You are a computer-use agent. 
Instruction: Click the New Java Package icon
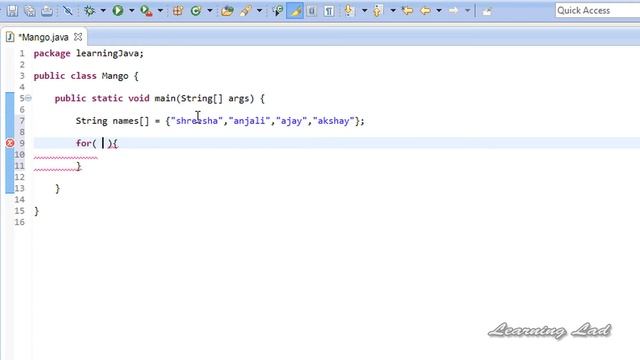(x=178, y=11)
